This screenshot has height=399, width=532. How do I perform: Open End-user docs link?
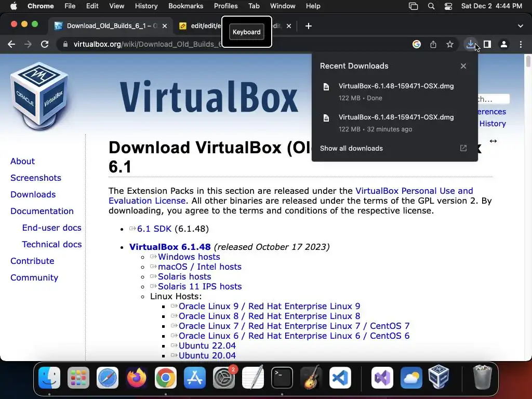tap(51, 228)
